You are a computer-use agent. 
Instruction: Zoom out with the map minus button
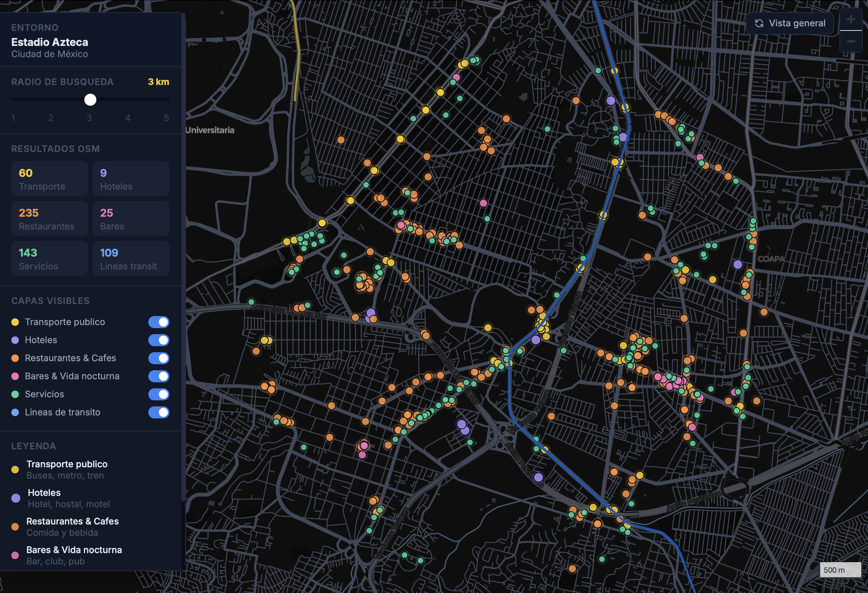[851, 41]
